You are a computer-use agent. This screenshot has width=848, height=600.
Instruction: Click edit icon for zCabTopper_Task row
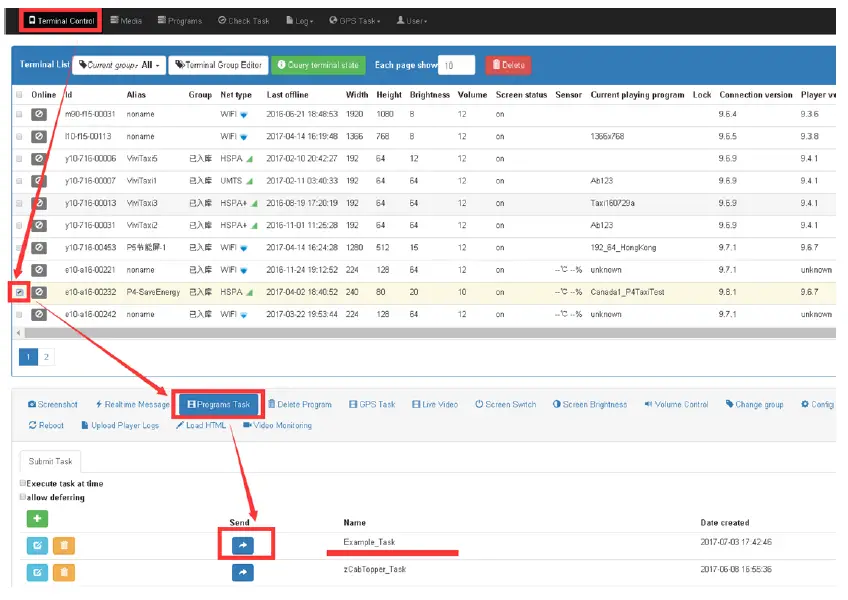click(37, 572)
